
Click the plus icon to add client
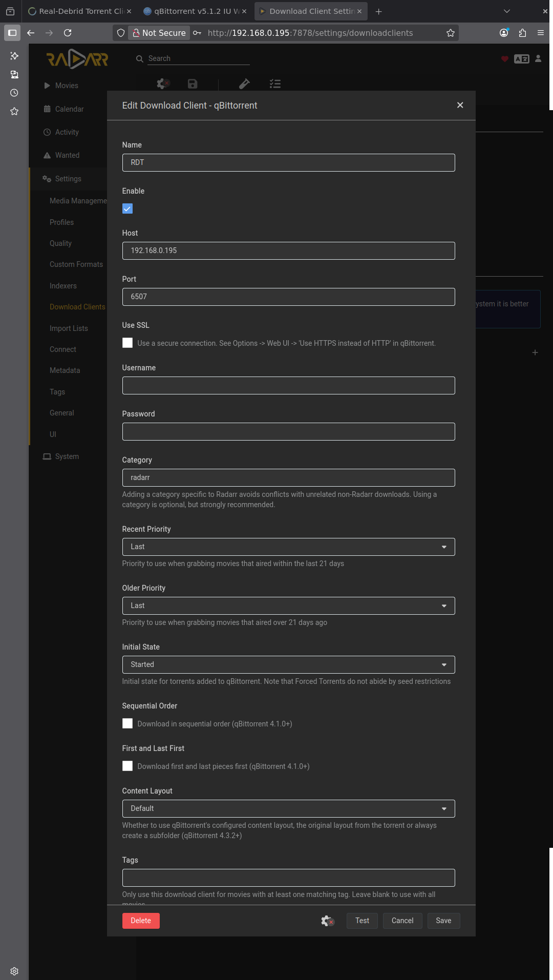point(535,352)
